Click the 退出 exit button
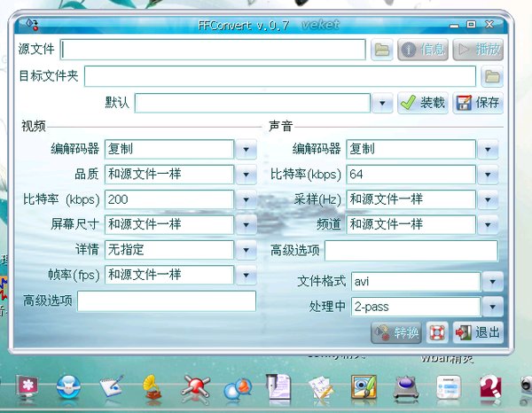The image size is (532, 413). [478, 332]
